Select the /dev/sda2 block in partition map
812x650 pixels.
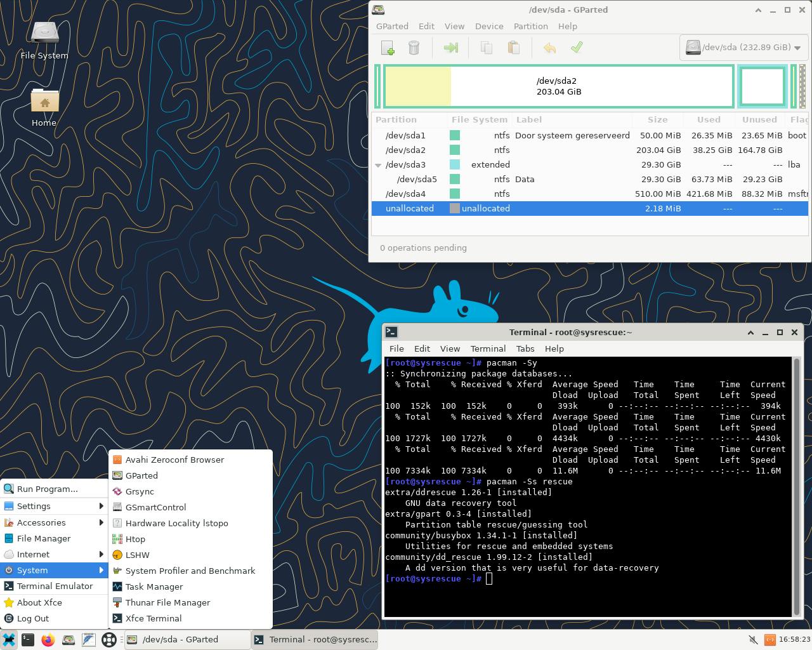558,86
